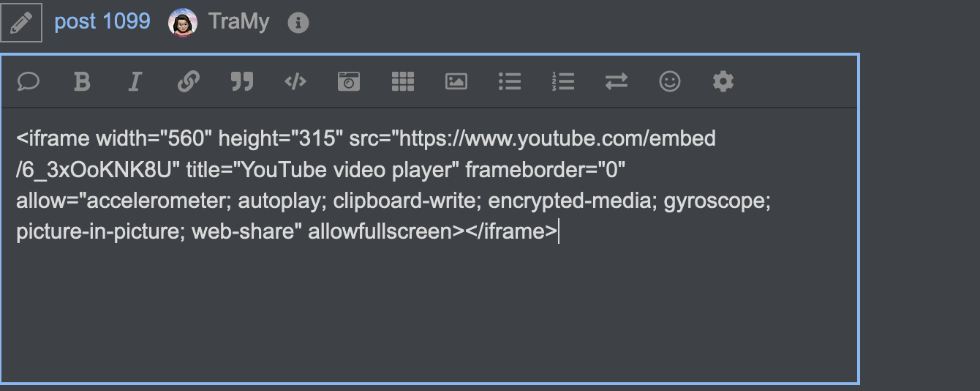The height and width of the screenshot is (391, 980).
Task: Open the gear options menu
Action: coord(723,81)
